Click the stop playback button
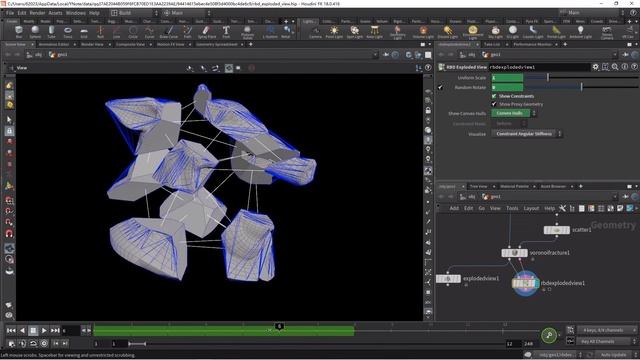The width and height of the screenshot is (640, 360). pyautogui.click(x=33, y=330)
